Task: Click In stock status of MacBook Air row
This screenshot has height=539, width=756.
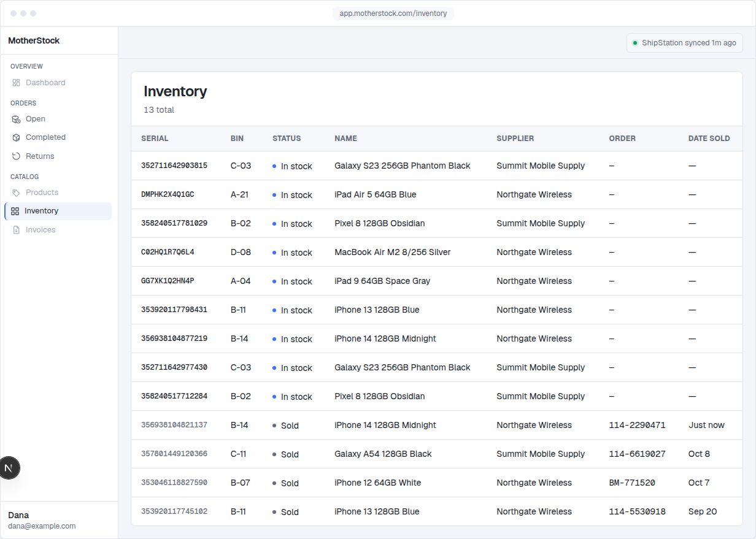Action: [292, 253]
